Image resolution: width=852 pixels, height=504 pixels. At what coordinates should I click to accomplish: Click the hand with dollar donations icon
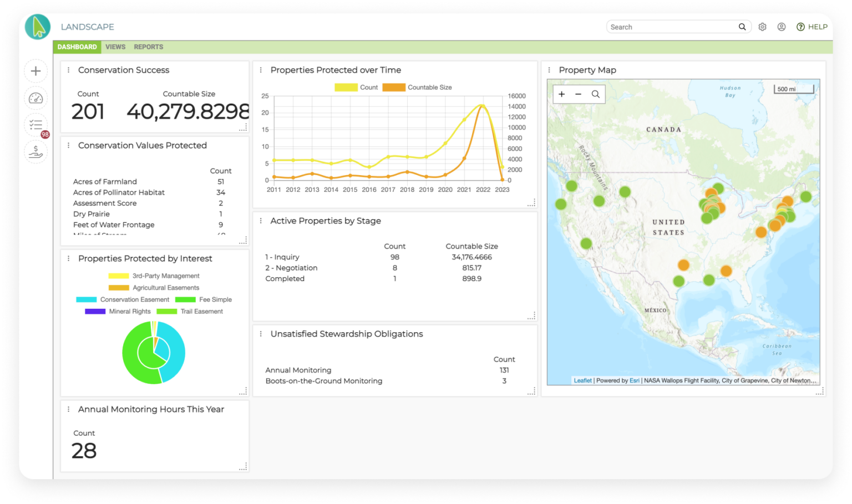coord(36,151)
